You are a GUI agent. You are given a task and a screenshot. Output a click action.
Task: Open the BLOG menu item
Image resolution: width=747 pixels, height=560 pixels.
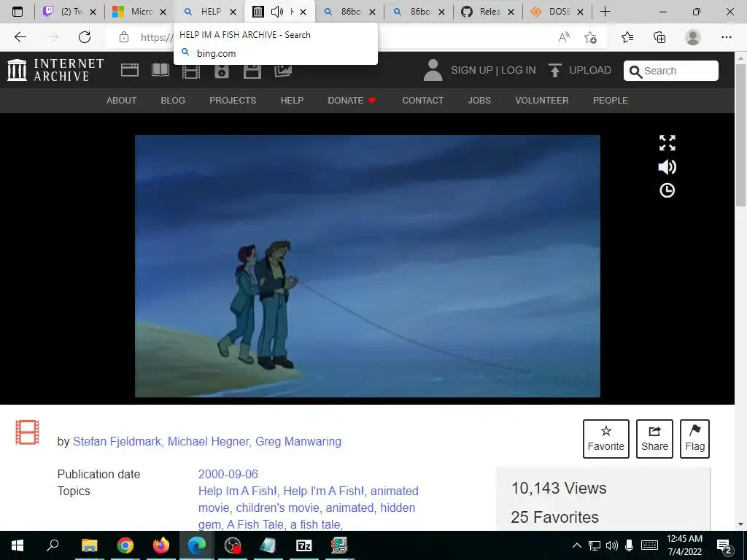click(x=173, y=101)
